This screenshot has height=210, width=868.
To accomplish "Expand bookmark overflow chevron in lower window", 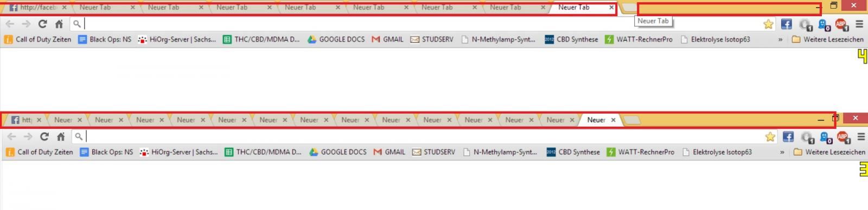I will [782, 152].
